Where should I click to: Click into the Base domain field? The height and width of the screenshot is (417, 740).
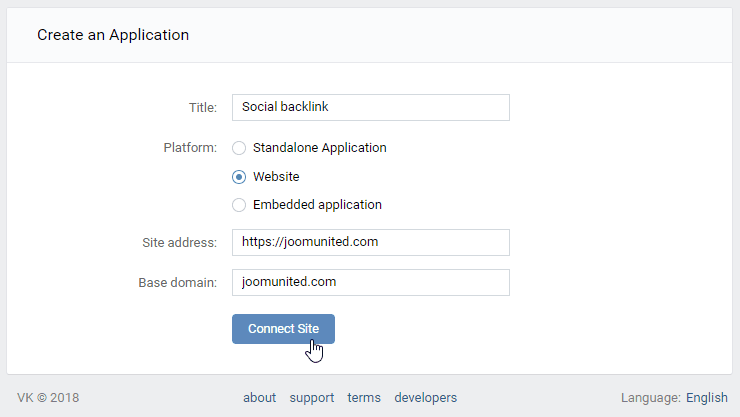(370, 282)
